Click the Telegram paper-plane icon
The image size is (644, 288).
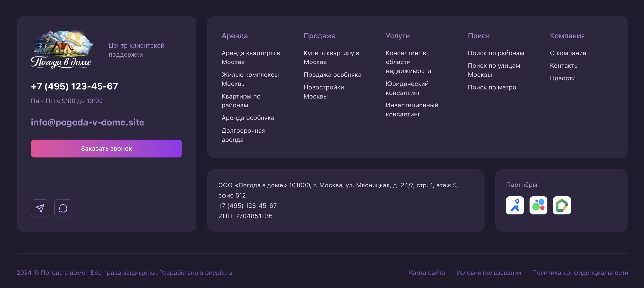(x=40, y=208)
